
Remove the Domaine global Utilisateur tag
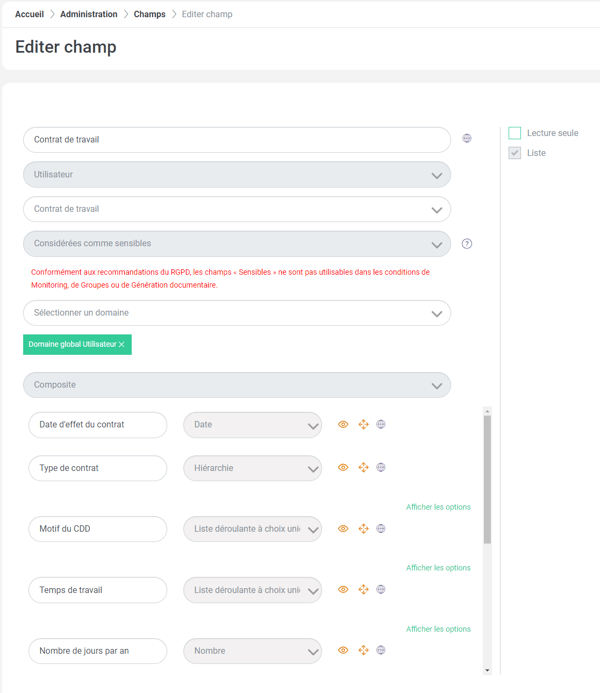[x=122, y=344]
